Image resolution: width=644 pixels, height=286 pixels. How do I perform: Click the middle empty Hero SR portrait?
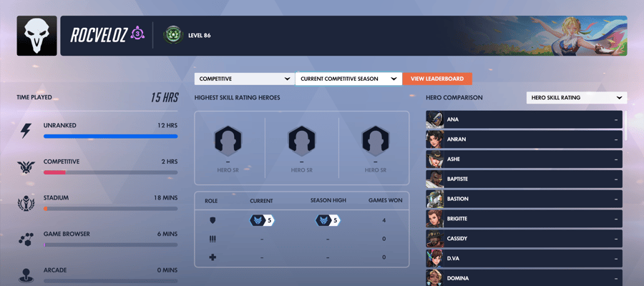coord(302,142)
